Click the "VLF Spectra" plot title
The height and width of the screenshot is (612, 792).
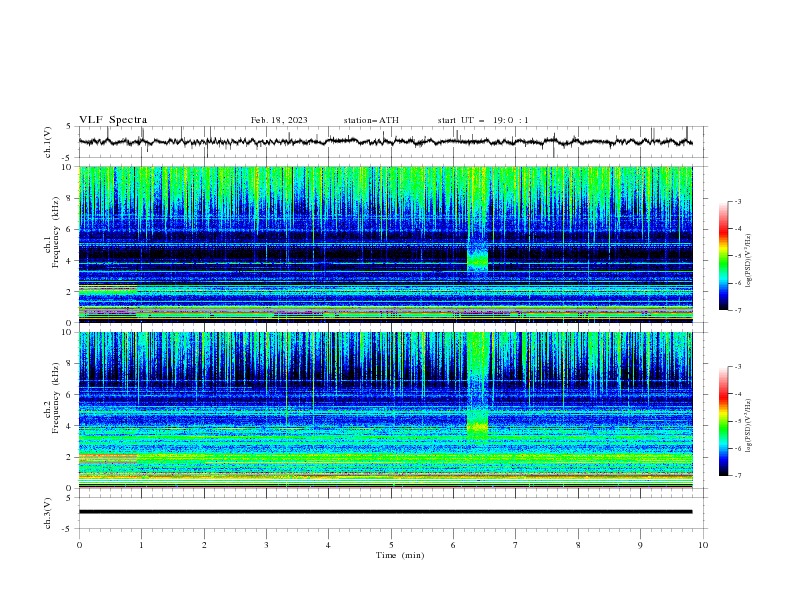113,120
